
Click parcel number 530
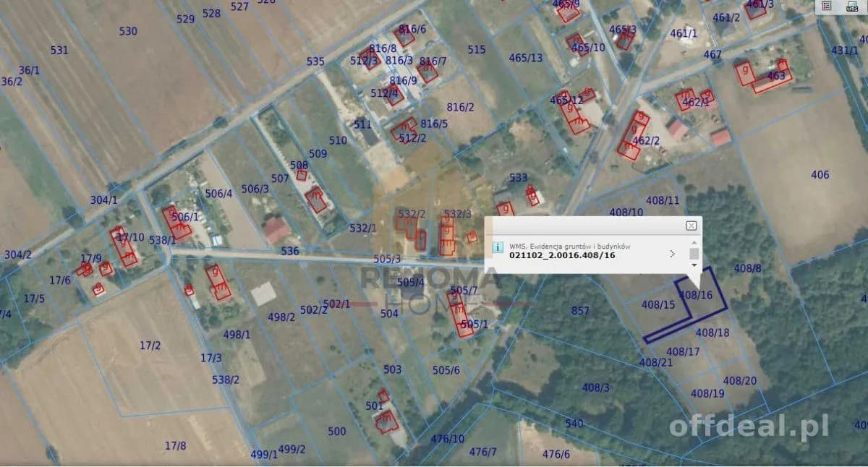128,31
